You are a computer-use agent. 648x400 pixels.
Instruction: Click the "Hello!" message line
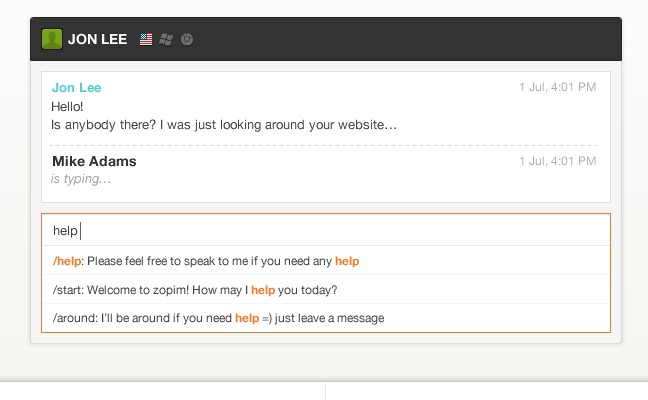(x=67, y=107)
